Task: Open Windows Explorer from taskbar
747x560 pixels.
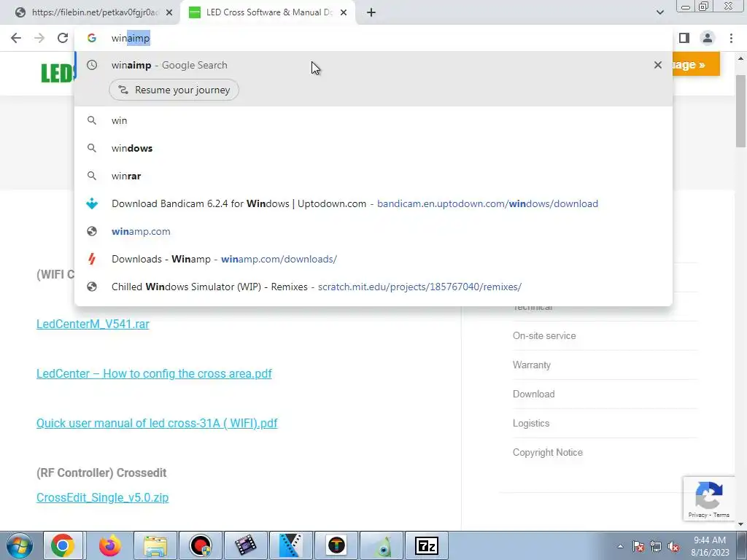Action: tap(155, 545)
